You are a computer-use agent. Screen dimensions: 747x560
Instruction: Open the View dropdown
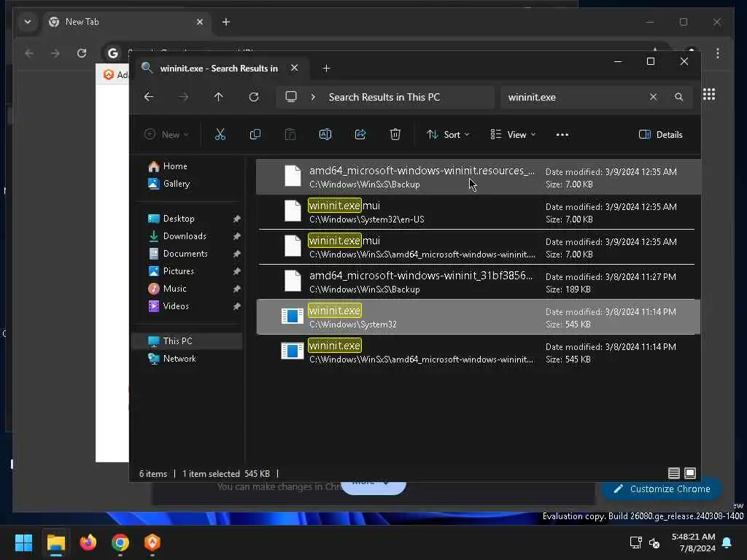(x=513, y=135)
